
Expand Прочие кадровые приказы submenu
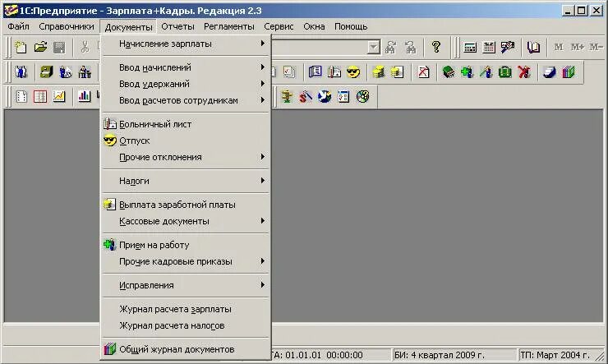[186, 261]
